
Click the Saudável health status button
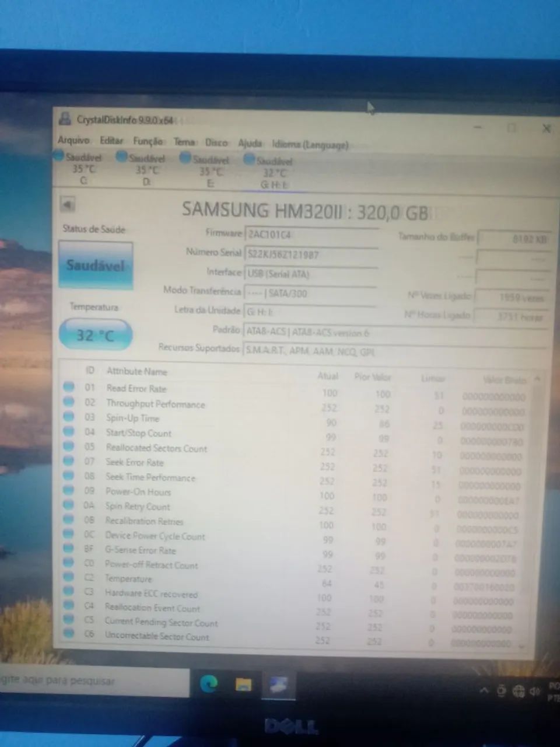click(96, 266)
